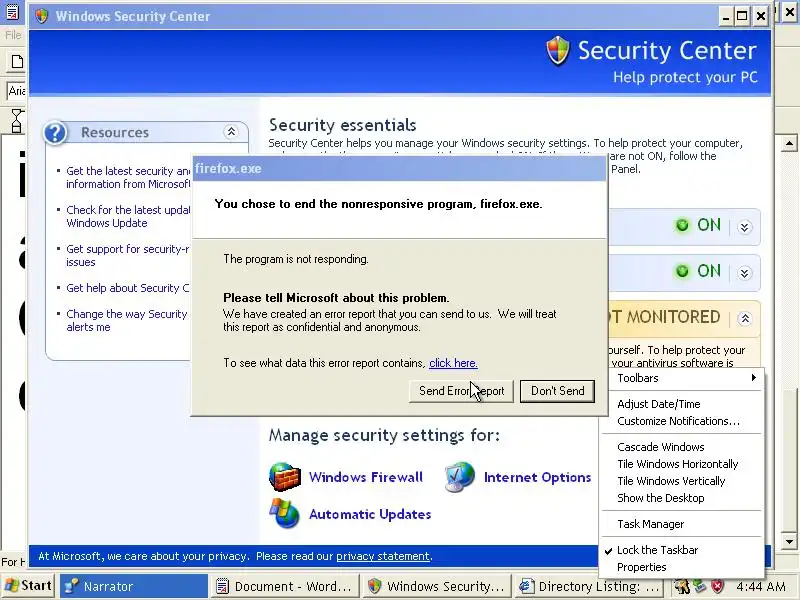Screen dimensions: 800x600
Task: Click the Arial font box in WordPad
Action: [x=16, y=91]
